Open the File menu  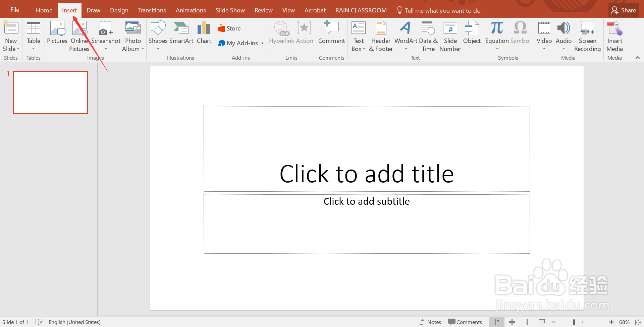15,10
